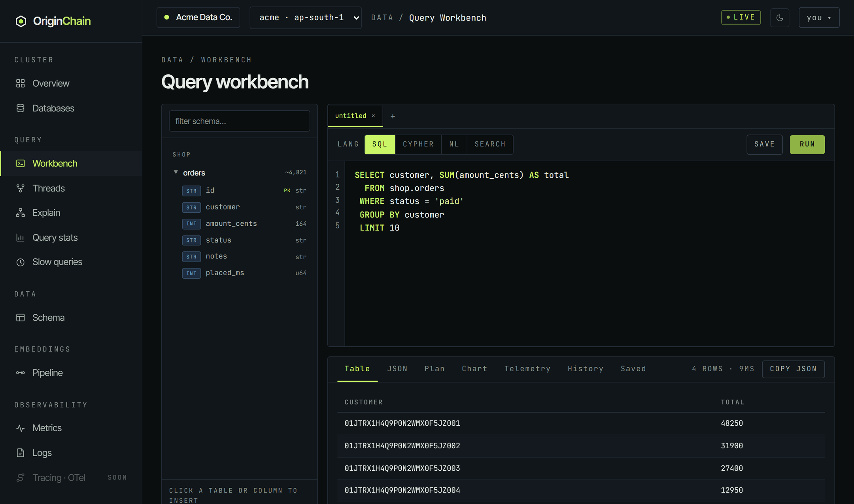The height and width of the screenshot is (504, 854).
Task: Click the STR badge beside id column
Action: 191,191
